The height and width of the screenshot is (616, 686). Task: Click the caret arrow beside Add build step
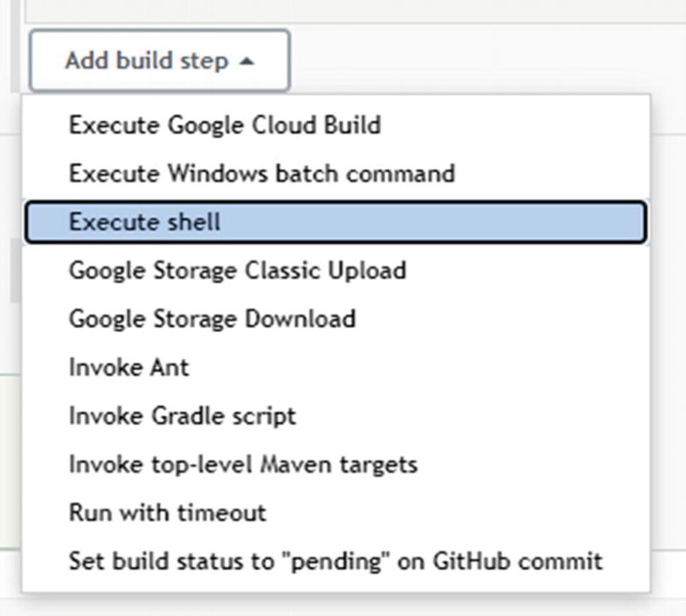click(x=247, y=62)
